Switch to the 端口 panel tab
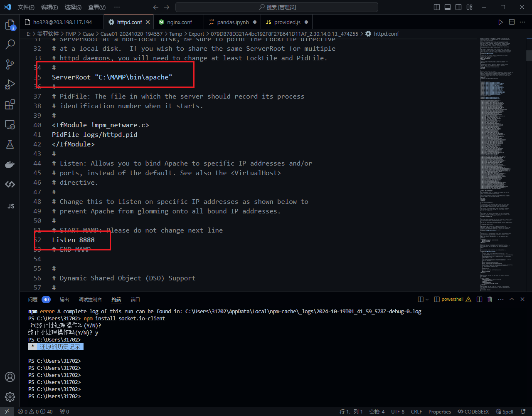Viewport: 532px width, 416px height. pos(135,299)
